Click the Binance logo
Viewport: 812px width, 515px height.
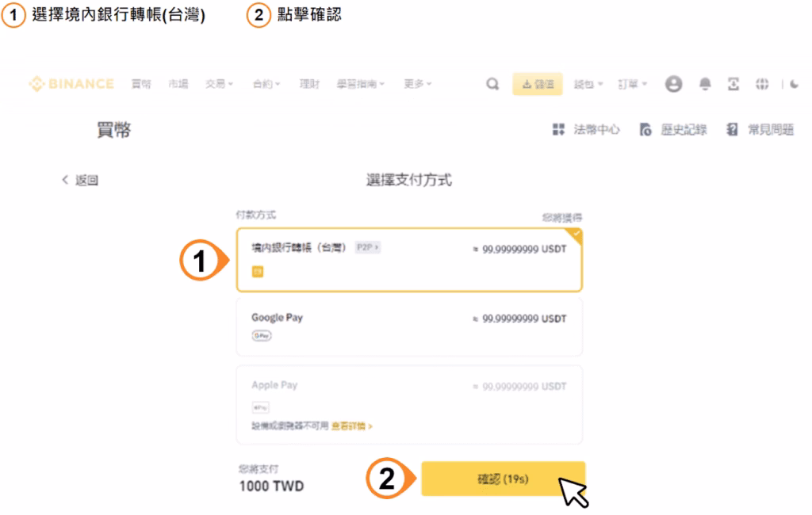point(71,83)
